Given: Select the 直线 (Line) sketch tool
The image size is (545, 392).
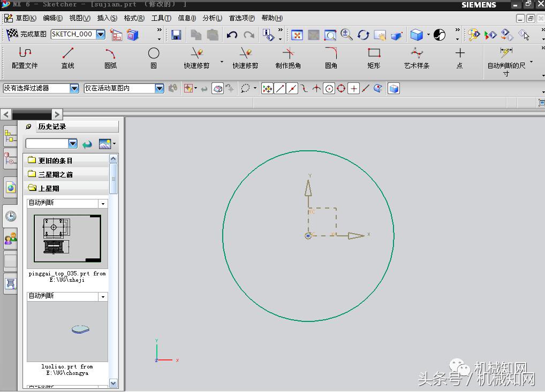Looking at the screenshot, I should [68, 58].
